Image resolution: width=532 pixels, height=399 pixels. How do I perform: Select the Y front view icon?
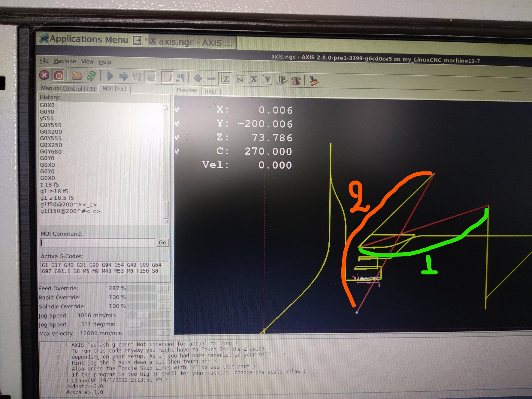click(267, 80)
